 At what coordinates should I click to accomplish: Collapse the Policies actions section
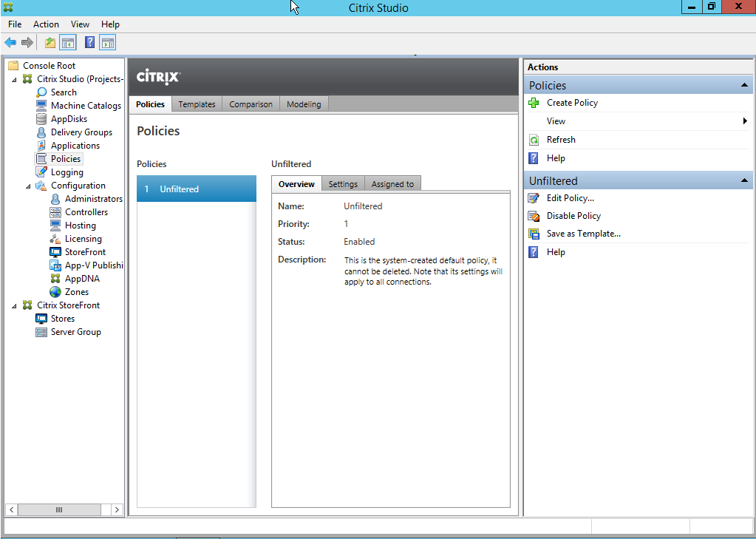(744, 86)
